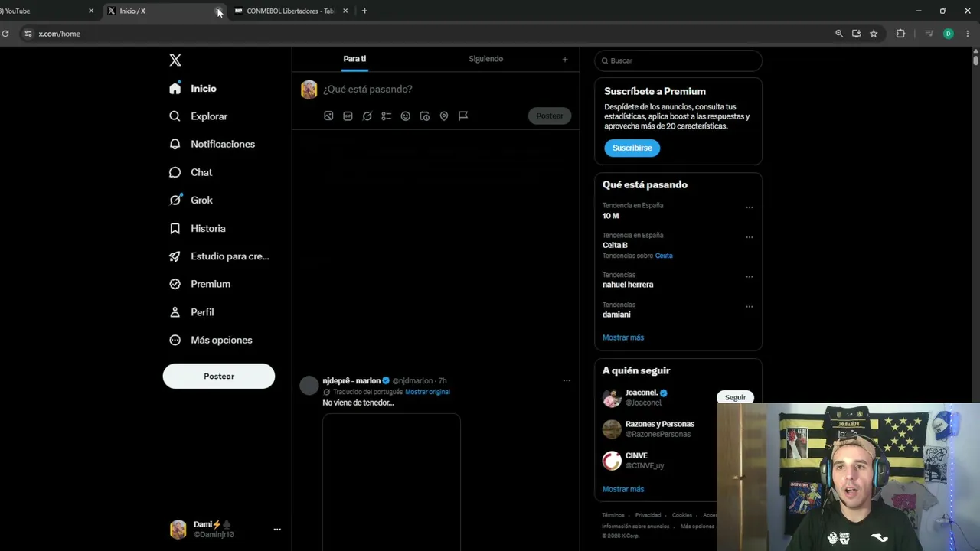
Task: Click the Grok icon in the composer toolbar
Action: point(367,116)
